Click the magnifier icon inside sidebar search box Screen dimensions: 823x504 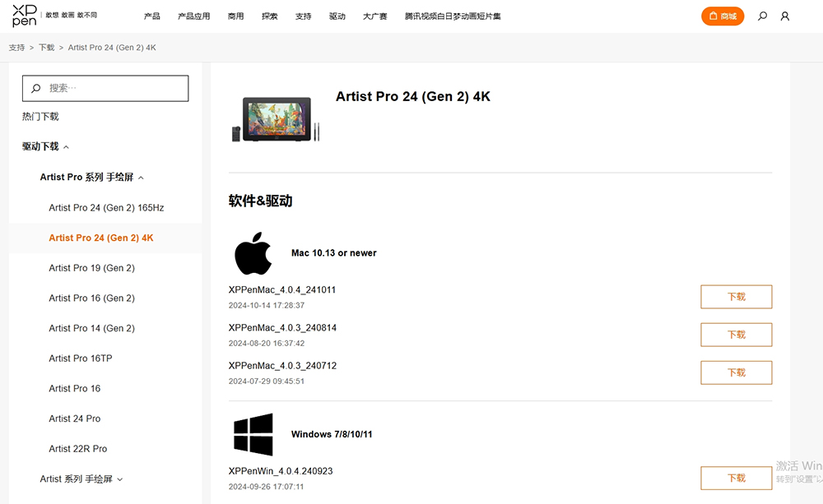35,88
